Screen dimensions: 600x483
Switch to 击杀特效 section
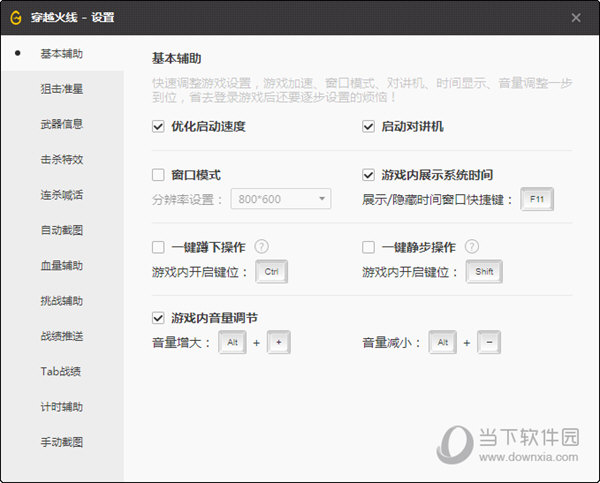tap(62, 159)
